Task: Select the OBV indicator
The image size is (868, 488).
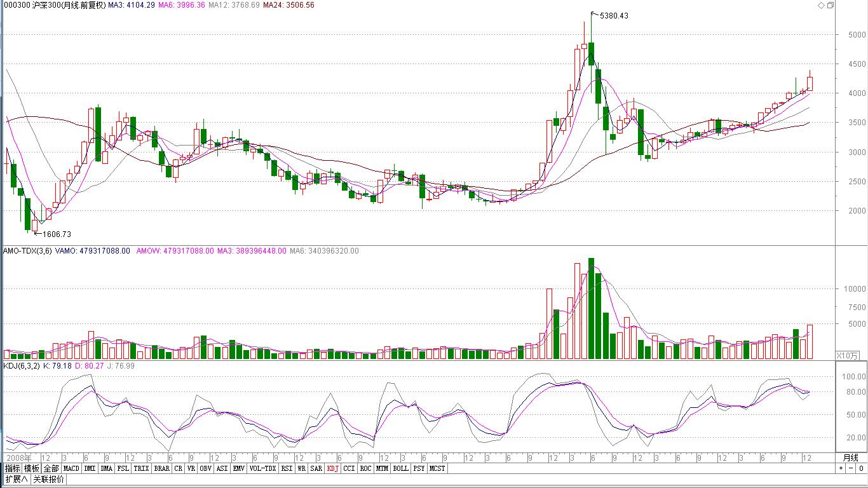Action: 205,468
